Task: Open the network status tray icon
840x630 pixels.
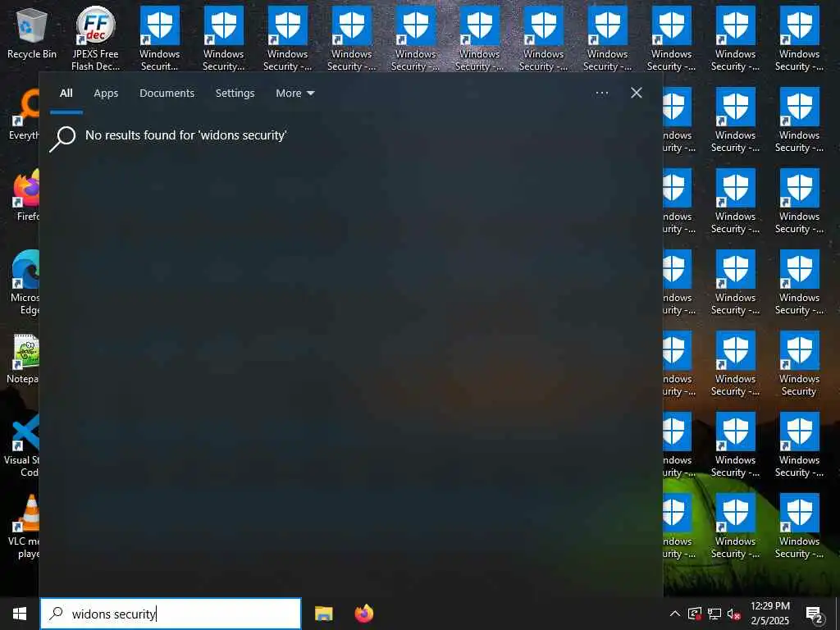Action: (714, 614)
